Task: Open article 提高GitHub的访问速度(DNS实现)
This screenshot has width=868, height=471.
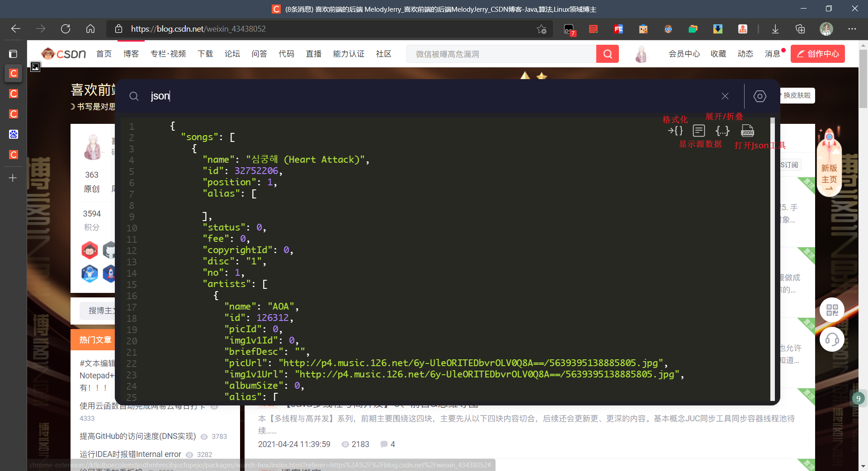Action: [137, 436]
